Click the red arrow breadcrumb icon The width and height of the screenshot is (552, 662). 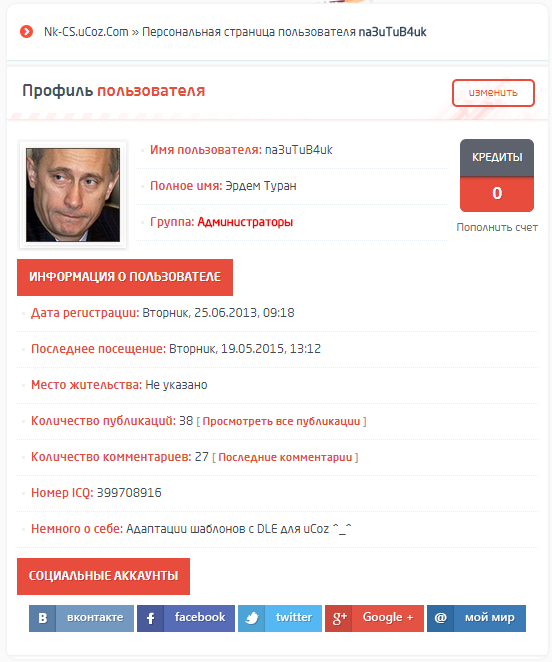pyautogui.click(x=26, y=31)
